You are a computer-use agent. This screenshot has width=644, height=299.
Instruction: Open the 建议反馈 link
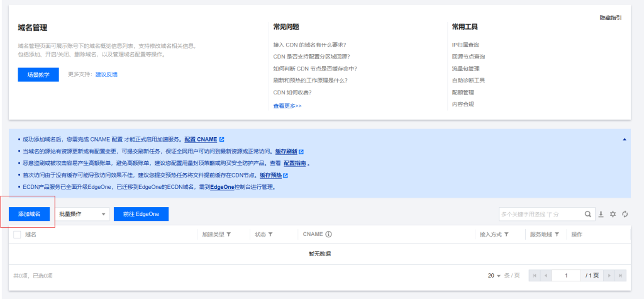[106, 75]
